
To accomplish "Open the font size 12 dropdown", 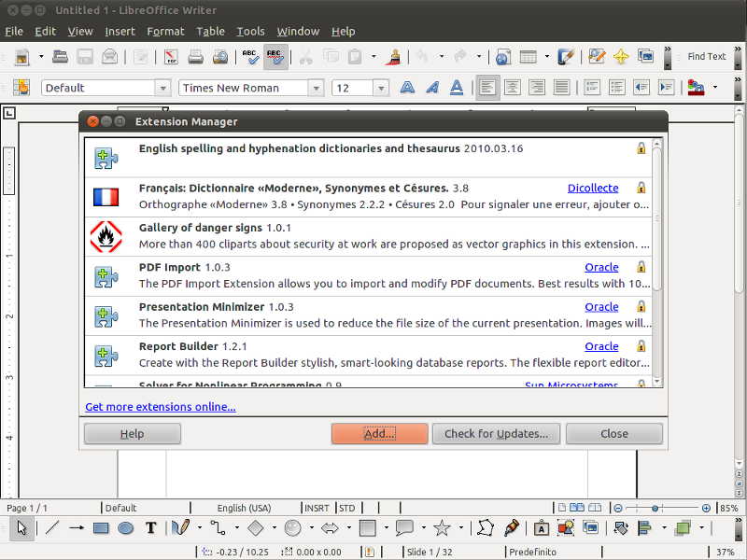I will [380, 88].
